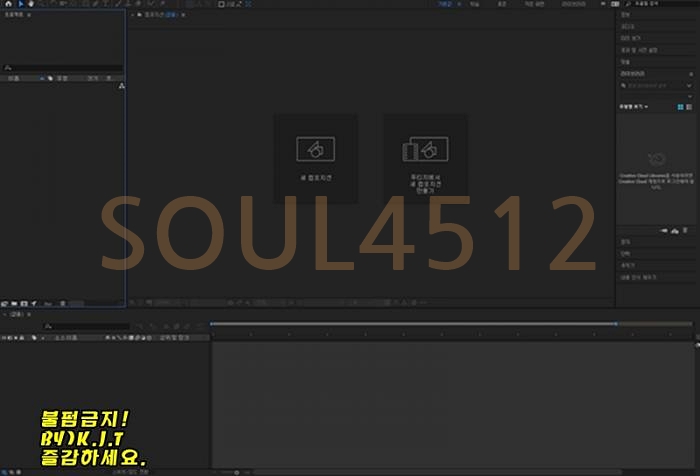Click the timeline work area bar
The image size is (700, 476).
click(x=412, y=323)
